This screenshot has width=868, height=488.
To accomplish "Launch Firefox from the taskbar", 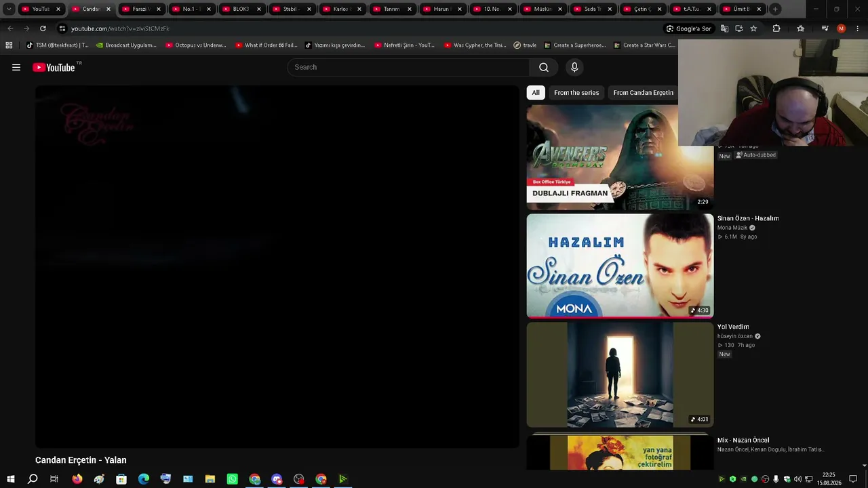I will [77, 479].
